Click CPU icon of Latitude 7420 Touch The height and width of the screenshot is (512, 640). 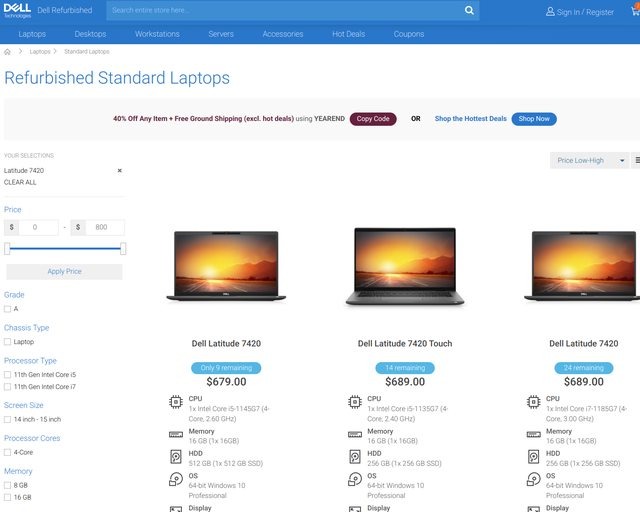[355, 402]
